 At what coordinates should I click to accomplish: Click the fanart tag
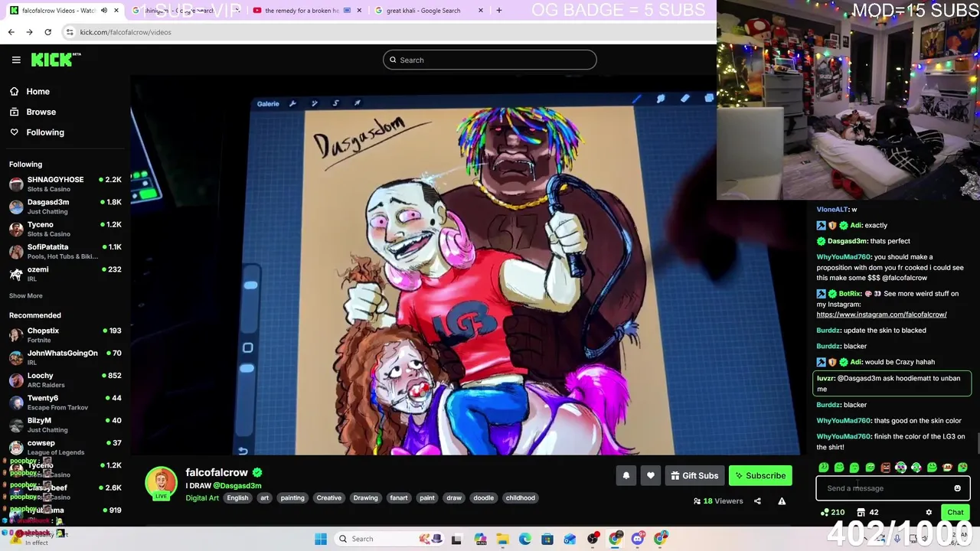pyautogui.click(x=399, y=498)
